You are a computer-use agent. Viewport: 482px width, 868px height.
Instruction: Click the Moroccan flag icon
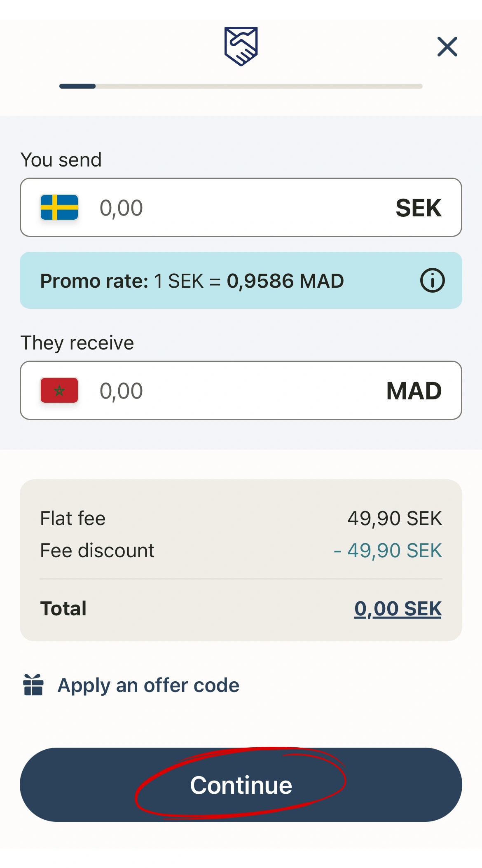(59, 390)
